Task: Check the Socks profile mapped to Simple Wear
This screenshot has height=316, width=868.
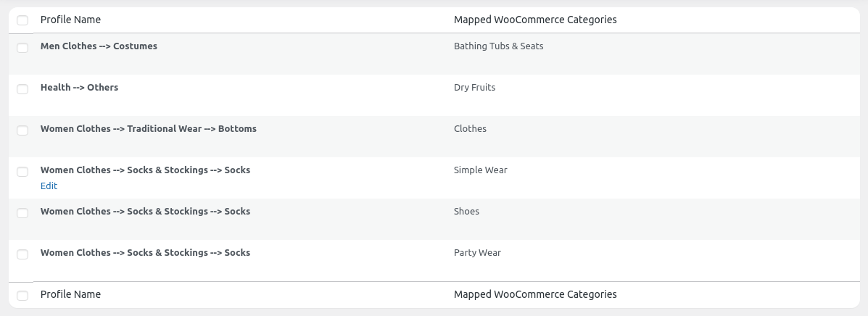Action: click(22, 172)
